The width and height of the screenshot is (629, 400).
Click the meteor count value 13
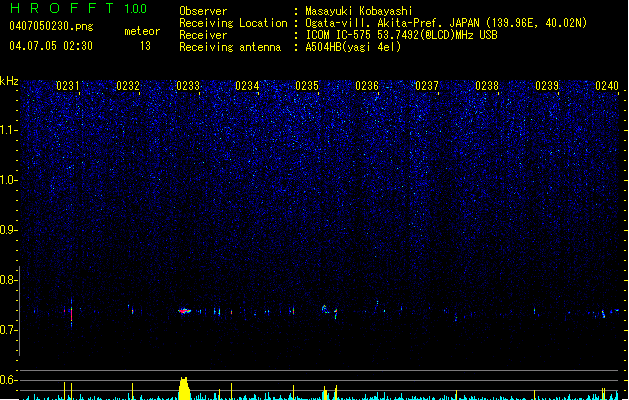tap(145, 46)
